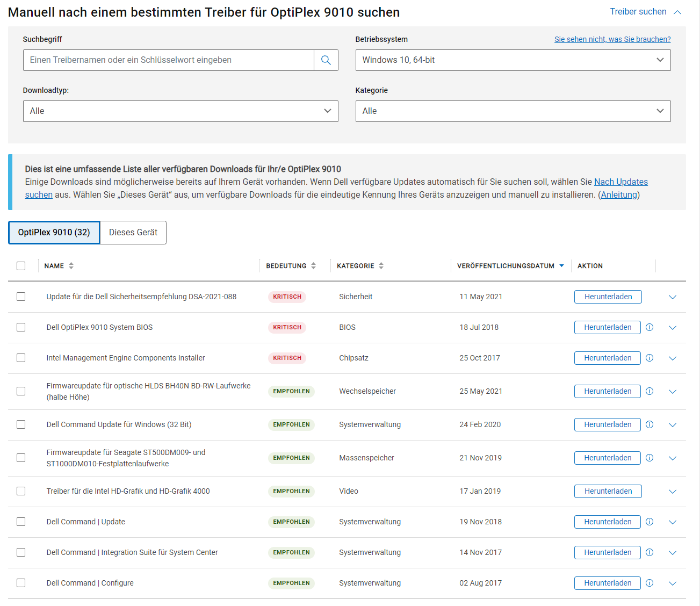The height and width of the screenshot is (606, 700).
Task: Open info icon for HLDS BH40N firmware update
Action: coord(650,391)
